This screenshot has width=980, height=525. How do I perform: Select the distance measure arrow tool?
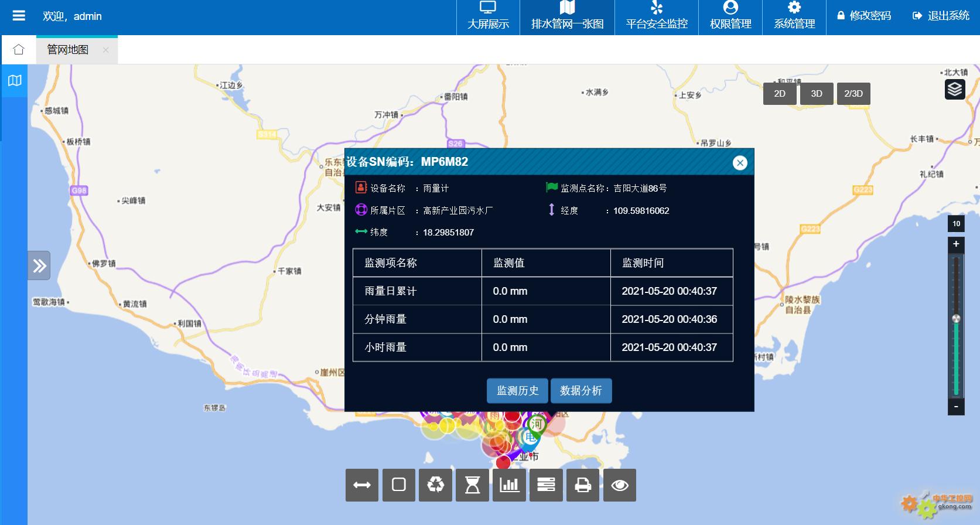tap(362, 485)
